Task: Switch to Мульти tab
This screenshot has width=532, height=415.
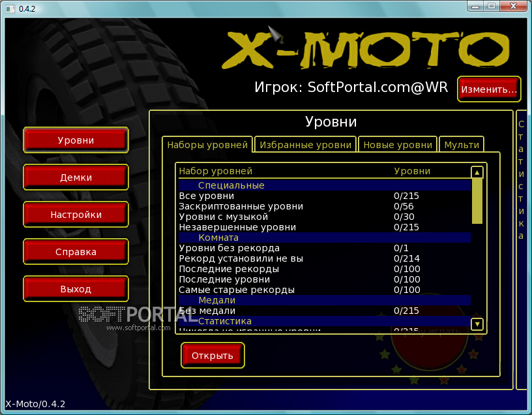Action: [462, 145]
